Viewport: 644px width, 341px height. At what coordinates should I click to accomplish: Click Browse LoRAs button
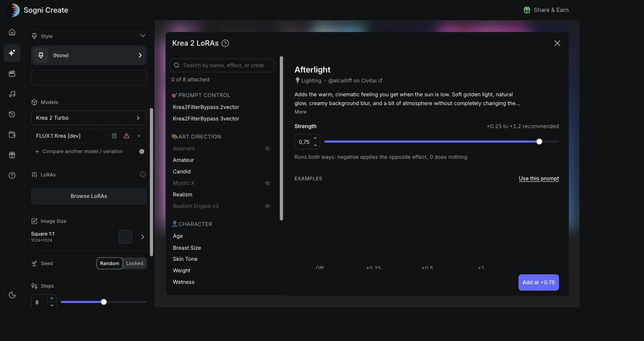click(x=89, y=196)
